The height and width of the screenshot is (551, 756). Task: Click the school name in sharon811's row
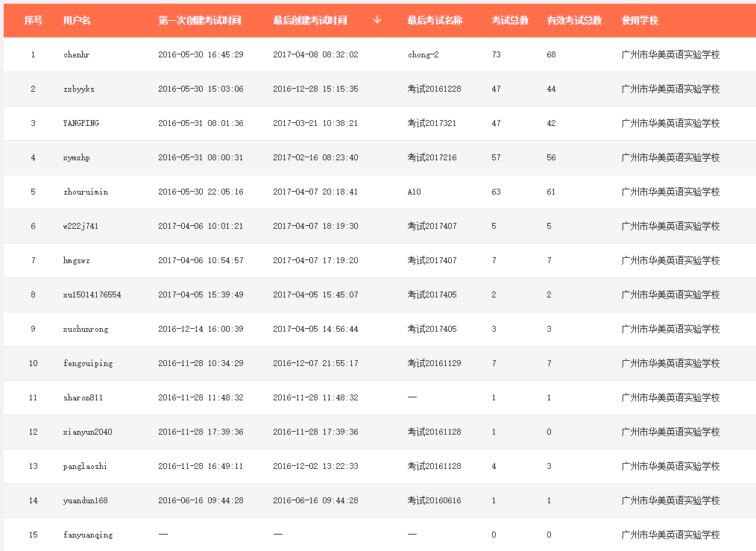pos(670,397)
